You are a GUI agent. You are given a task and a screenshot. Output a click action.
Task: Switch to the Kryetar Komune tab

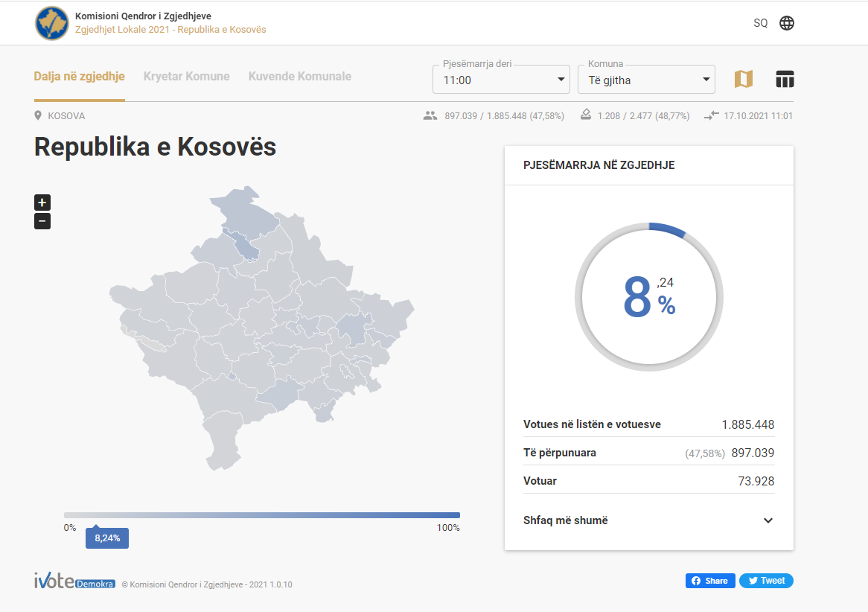click(x=186, y=77)
